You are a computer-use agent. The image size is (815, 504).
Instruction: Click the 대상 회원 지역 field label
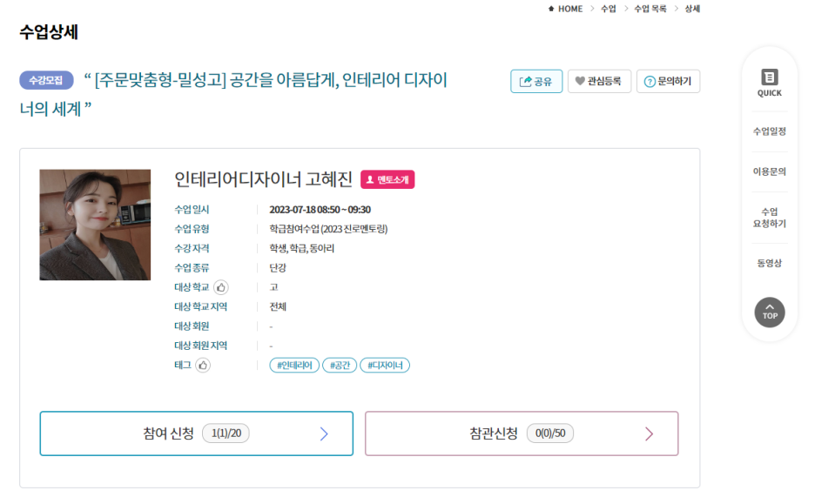click(x=200, y=346)
